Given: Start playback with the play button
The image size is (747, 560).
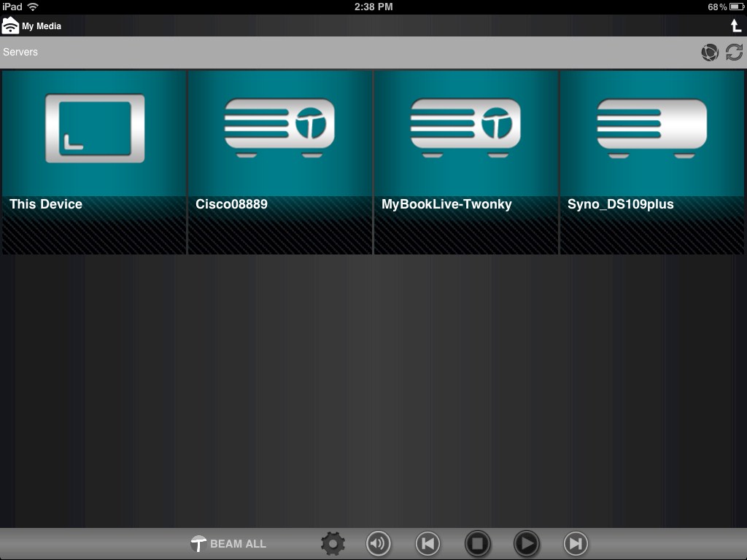Looking at the screenshot, I should tap(527, 543).
